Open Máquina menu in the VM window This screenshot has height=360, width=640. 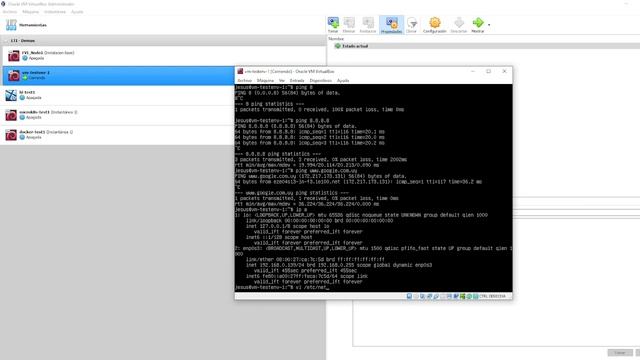tap(265, 81)
